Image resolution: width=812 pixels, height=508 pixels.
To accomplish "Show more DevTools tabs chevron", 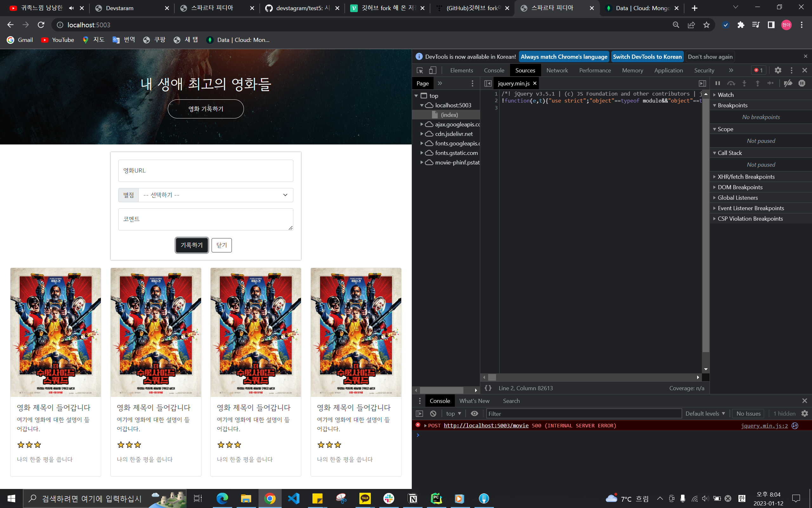I will [x=731, y=70].
